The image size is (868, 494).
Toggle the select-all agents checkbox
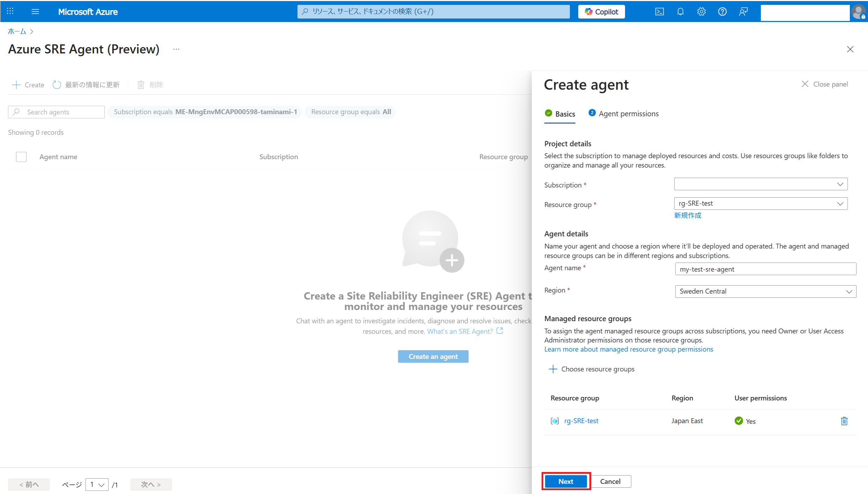(21, 157)
